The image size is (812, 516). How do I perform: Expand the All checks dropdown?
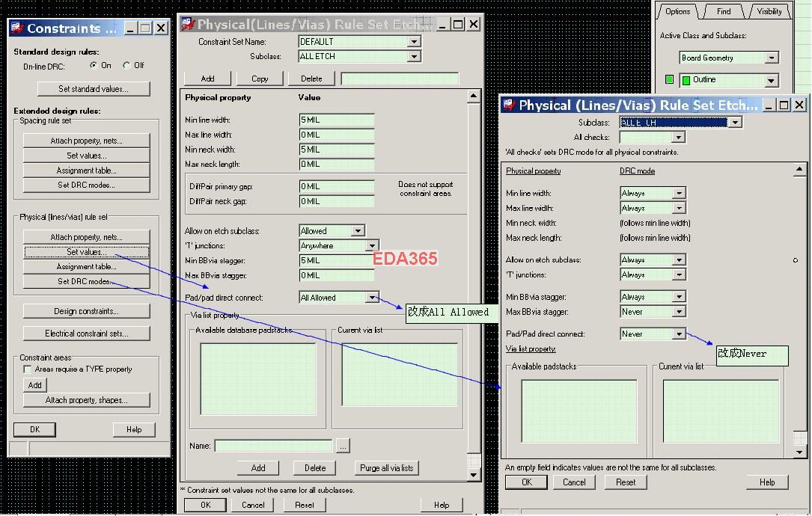click(679, 137)
